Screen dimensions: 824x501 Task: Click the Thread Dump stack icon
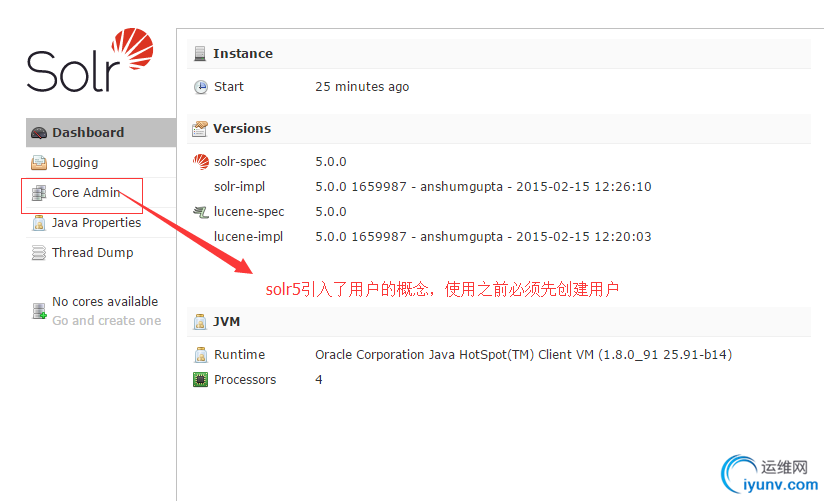point(38,253)
